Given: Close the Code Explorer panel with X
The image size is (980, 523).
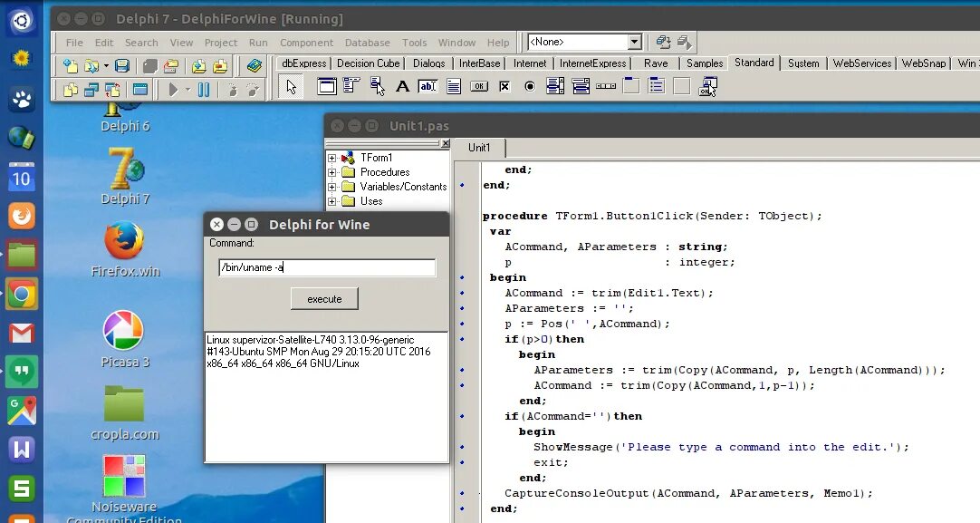Looking at the screenshot, I should click(445, 144).
